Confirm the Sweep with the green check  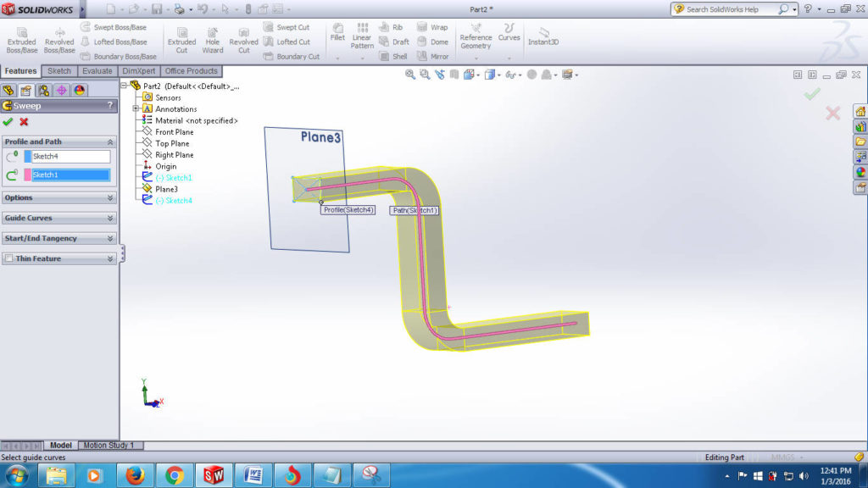coord(7,121)
